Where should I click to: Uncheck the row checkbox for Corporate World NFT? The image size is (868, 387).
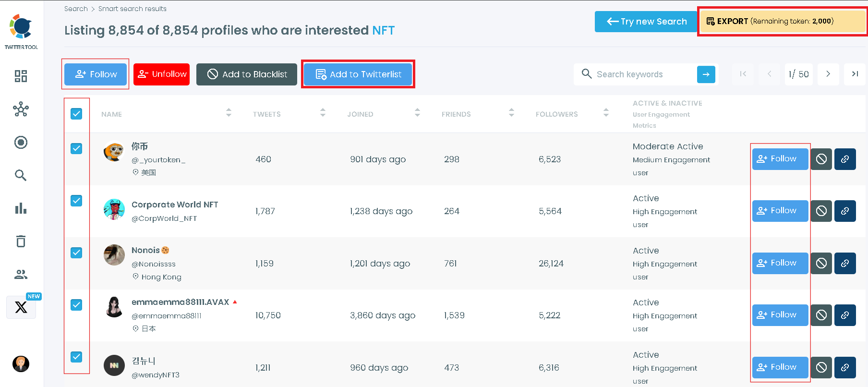76,200
